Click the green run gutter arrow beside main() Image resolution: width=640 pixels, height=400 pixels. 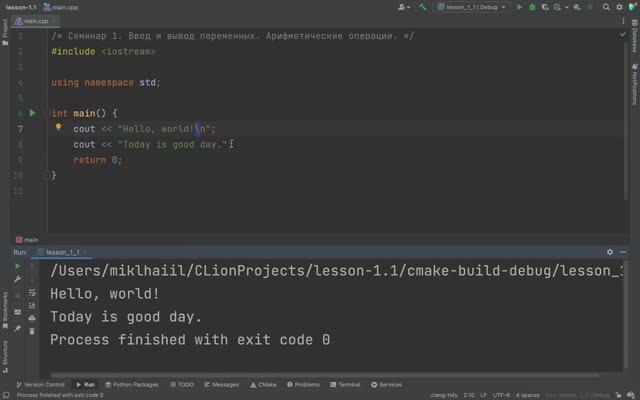[x=33, y=113]
